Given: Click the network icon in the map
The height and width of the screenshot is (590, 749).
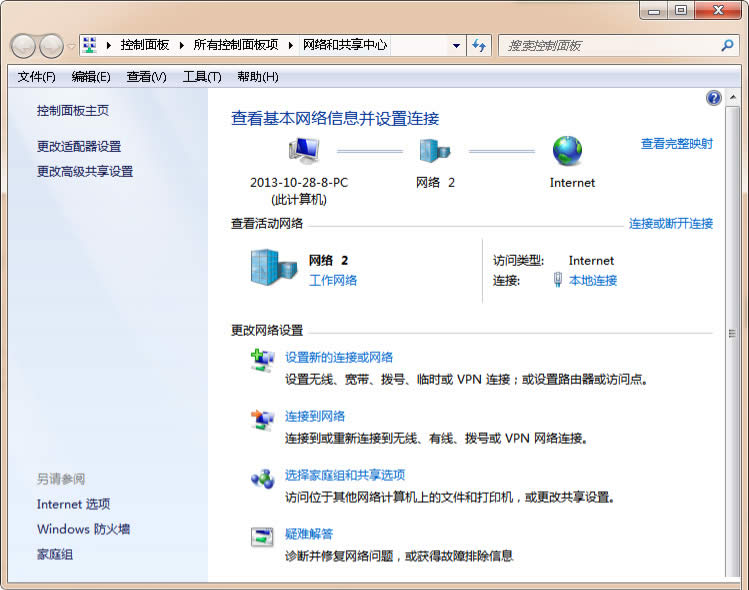Looking at the screenshot, I should coord(435,151).
